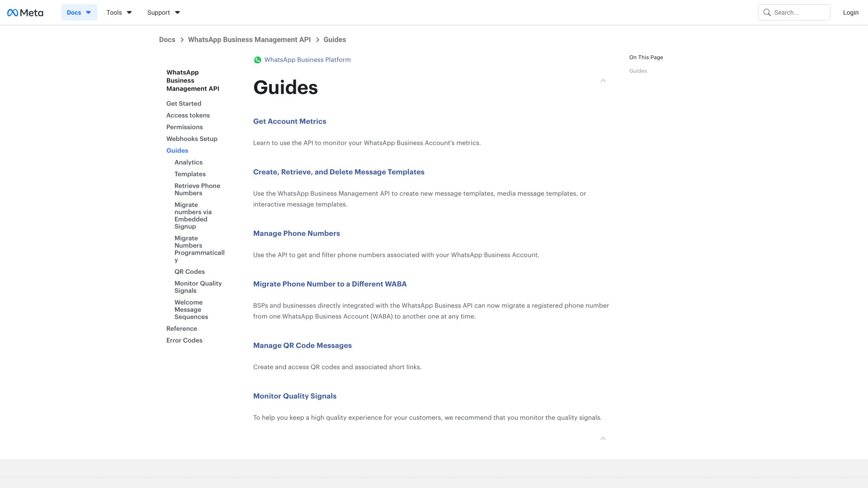Open Permissions in the sidebar
The height and width of the screenshot is (488, 868).
(184, 127)
